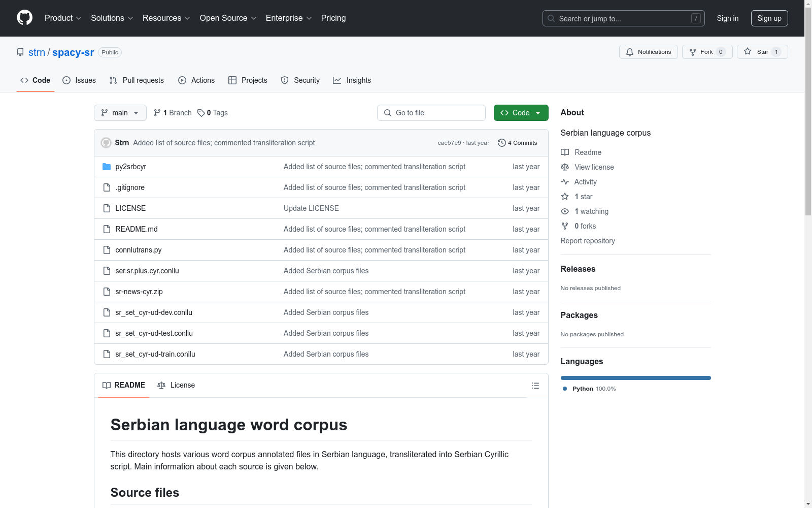The image size is (812, 508).
Task: Switch to the Projects tab
Action: pyautogui.click(x=248, y=80)
